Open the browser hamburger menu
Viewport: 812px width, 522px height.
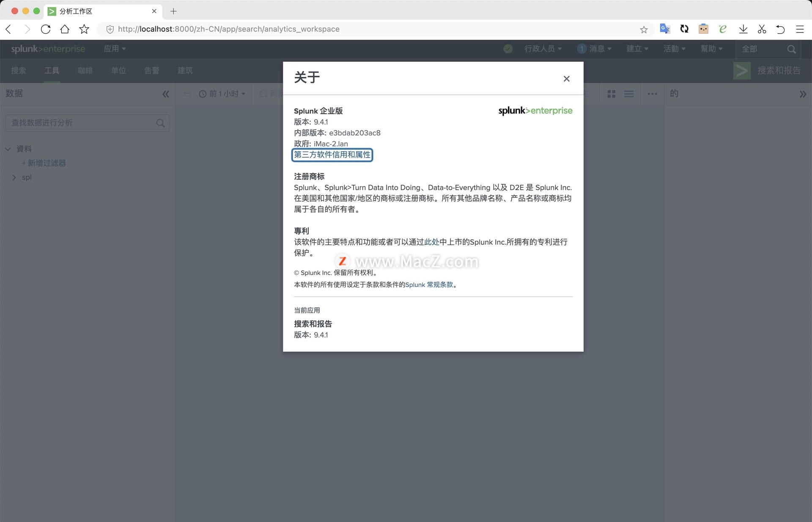[800, 29]
